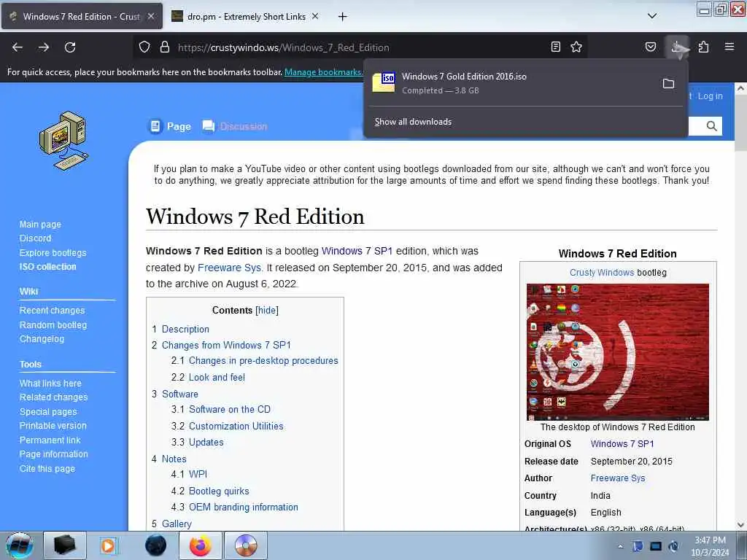Switch to the Discussion tab
The width and height of the screenshot is (747, 560).
[x=234, y=126]
